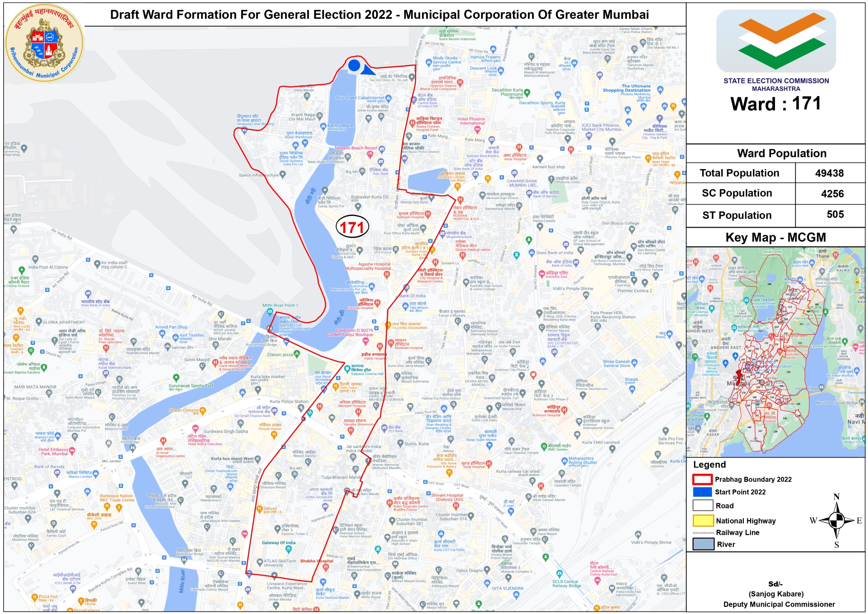Click the Classic pizza green marker
This screenshot has width=868, height=614.
point(297,354)
